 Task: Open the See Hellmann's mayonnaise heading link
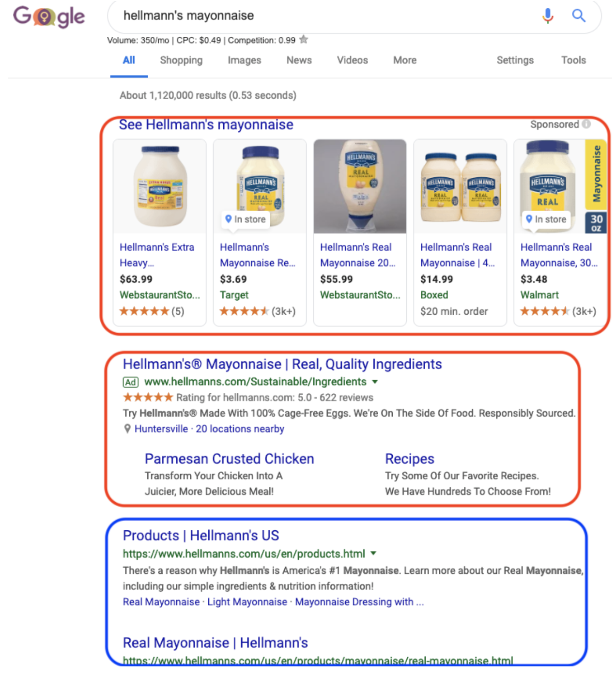pos(206,124)
